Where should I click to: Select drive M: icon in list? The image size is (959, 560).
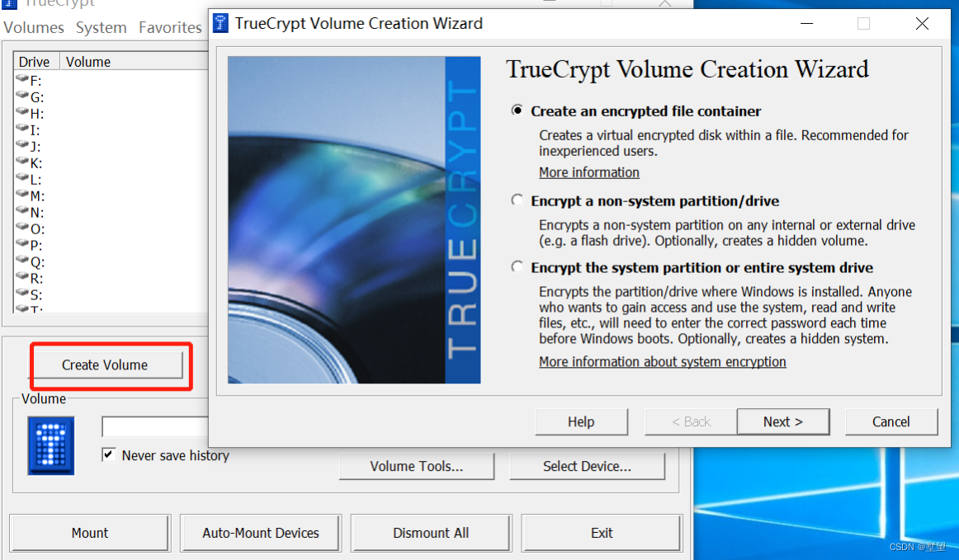click(x=22, y=195)
